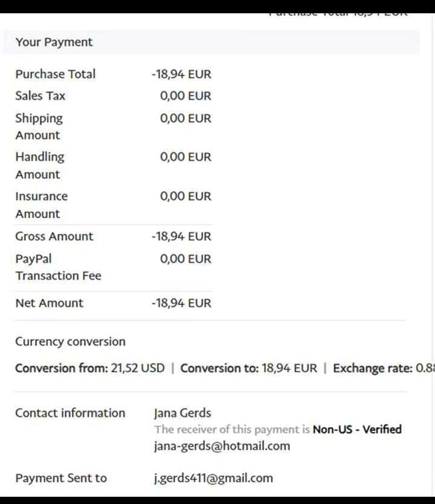Open the jana-gerds@hotmail.com email address
435x504 pixels.
222,446
